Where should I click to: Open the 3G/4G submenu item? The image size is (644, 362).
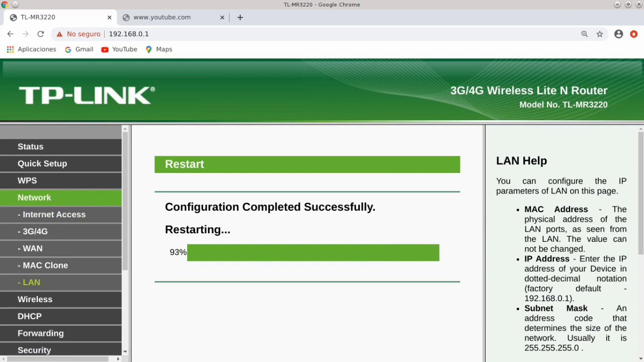61,231
